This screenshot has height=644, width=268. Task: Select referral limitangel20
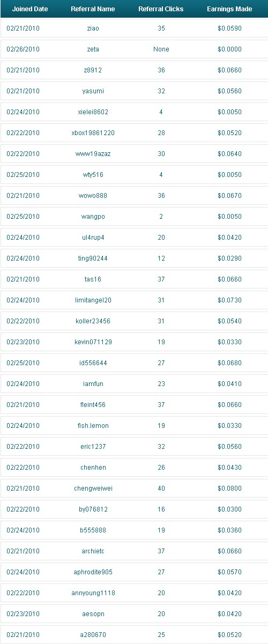93,300
